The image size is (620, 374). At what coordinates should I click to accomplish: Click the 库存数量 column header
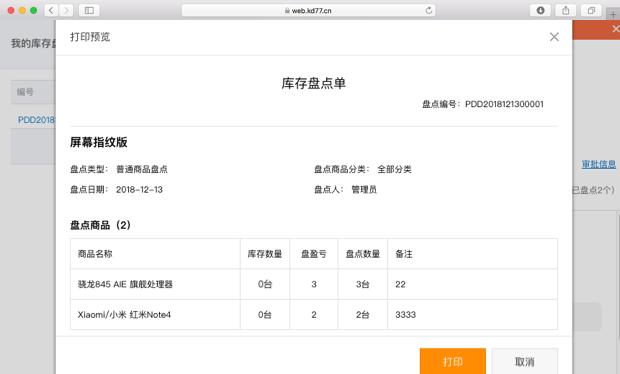[x=265, y=254]
